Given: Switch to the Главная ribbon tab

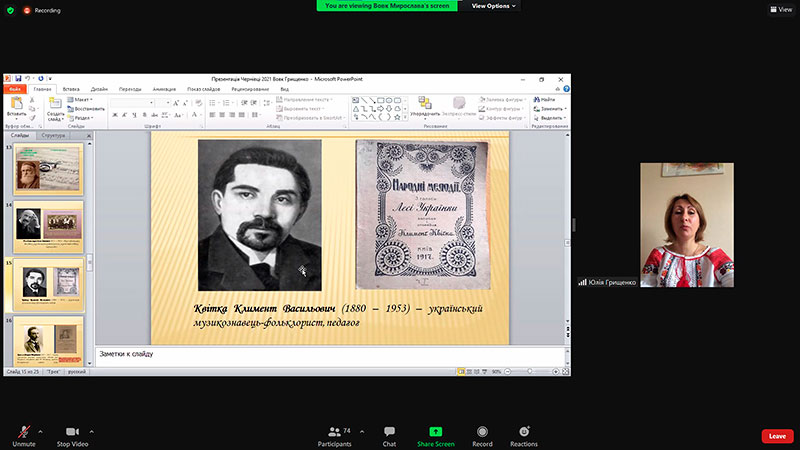Looking at the screenshot, I should point(42,89).
